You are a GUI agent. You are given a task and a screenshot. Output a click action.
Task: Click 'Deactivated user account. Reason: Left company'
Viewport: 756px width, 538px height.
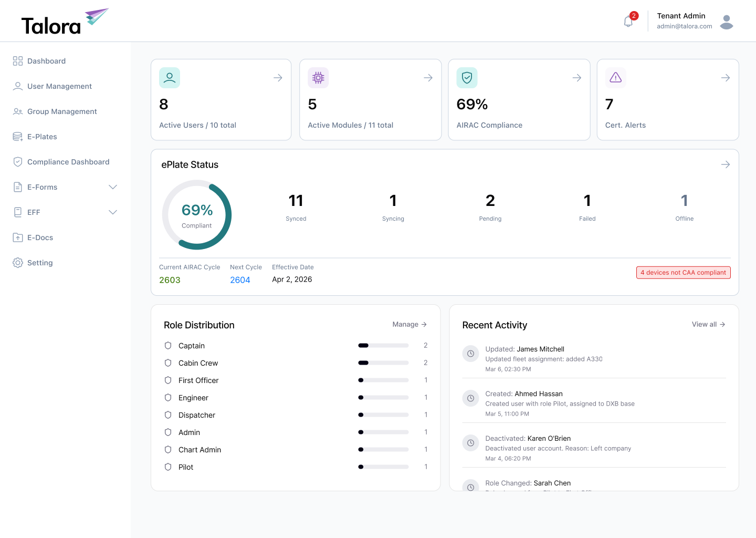tap(558, 449)
